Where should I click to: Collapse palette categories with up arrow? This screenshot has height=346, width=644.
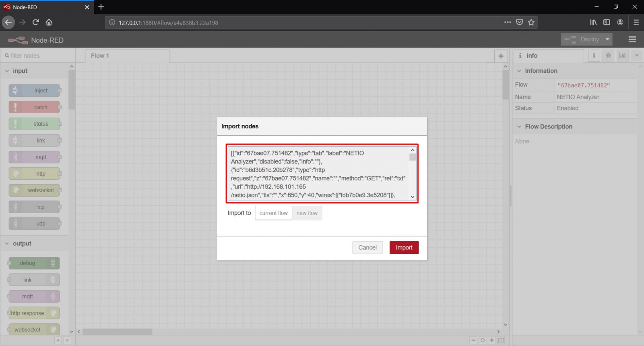[58, 340]
